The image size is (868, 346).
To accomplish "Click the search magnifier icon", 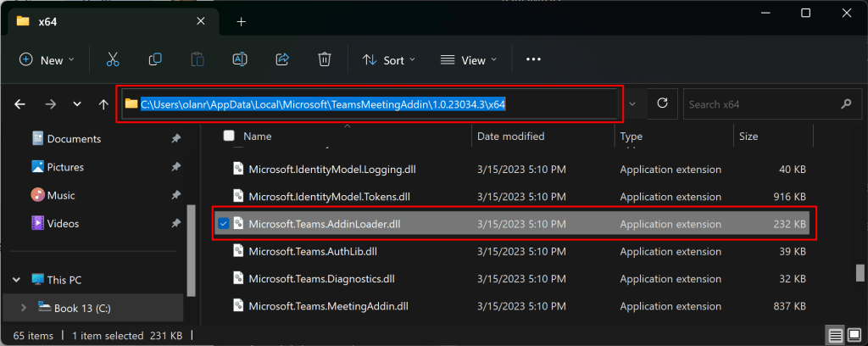I will coord(846,103).
